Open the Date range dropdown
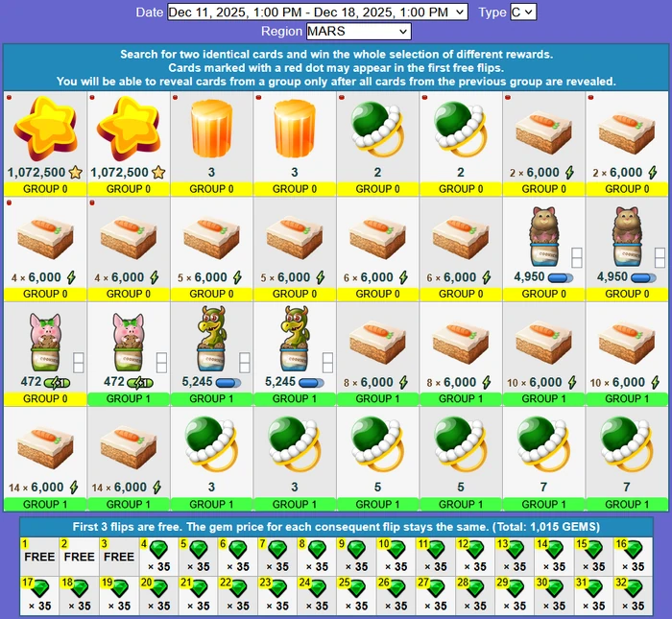 [317, 12]
